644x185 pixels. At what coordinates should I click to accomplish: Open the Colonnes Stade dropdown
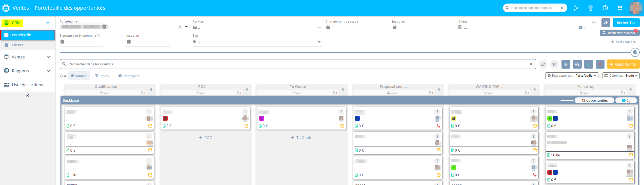(x=621, y=76)
